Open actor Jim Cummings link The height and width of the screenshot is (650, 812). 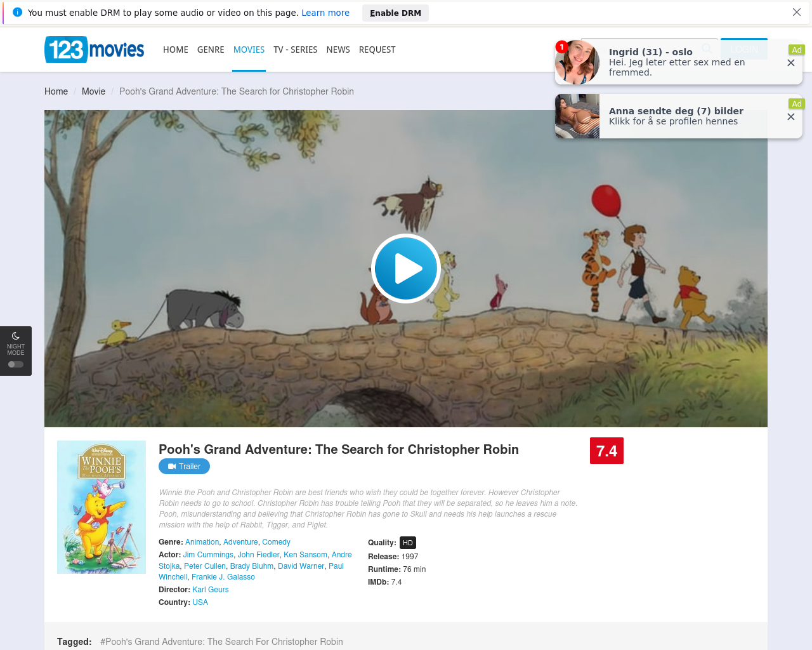point(208,555)
